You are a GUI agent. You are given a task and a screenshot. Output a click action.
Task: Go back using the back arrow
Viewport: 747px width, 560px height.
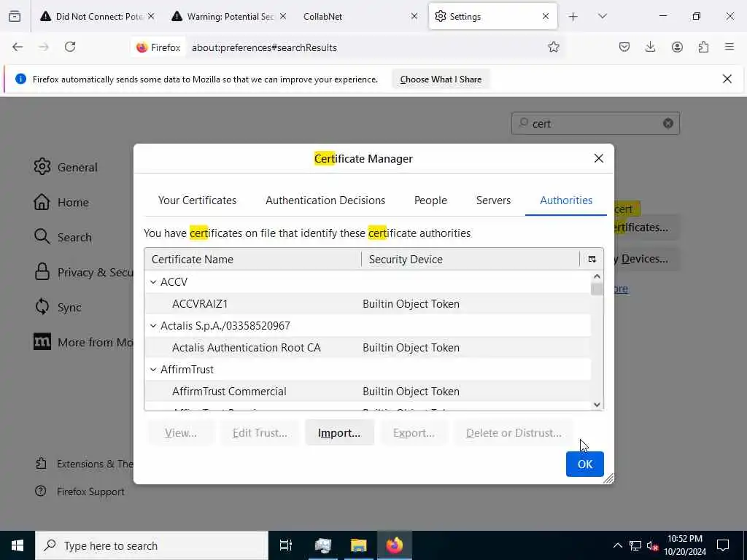[x=18, y=47]
